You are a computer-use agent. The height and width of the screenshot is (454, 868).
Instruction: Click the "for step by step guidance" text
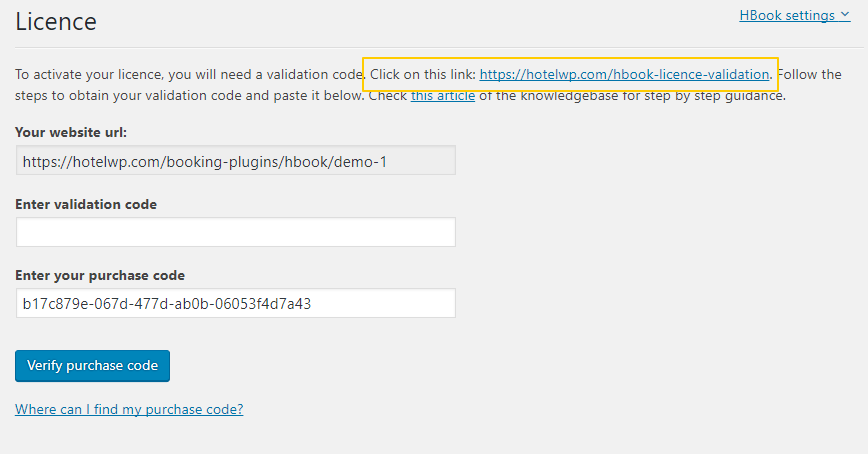(691, 96)
